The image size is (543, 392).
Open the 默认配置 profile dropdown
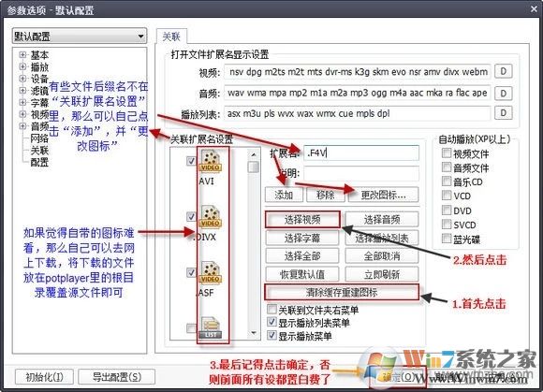click(x=80, y=36)
